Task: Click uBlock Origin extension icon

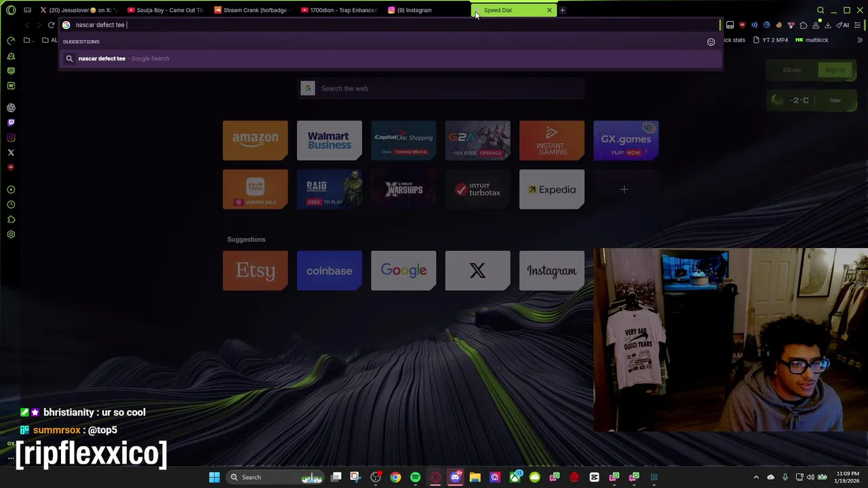Action: coord(742,25)
